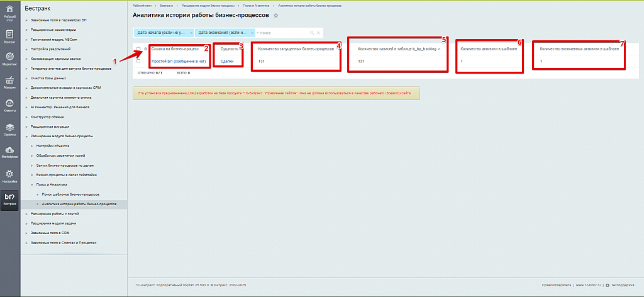Open the Настройки gear icon

[x=10, y=175]
